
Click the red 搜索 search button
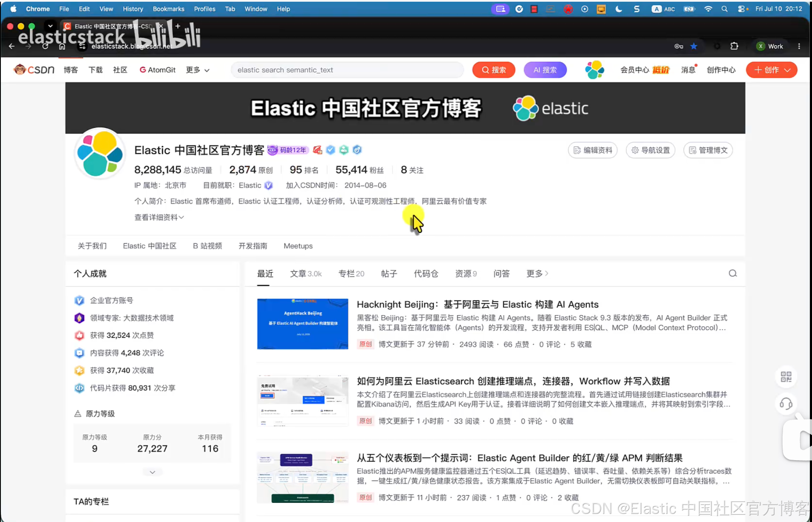click(493, 70)
